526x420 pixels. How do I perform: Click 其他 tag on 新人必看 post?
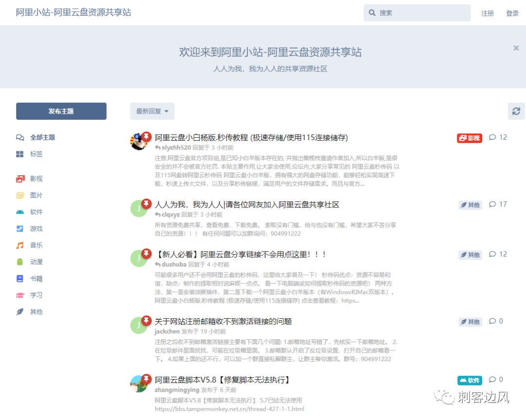coord(470,255)
